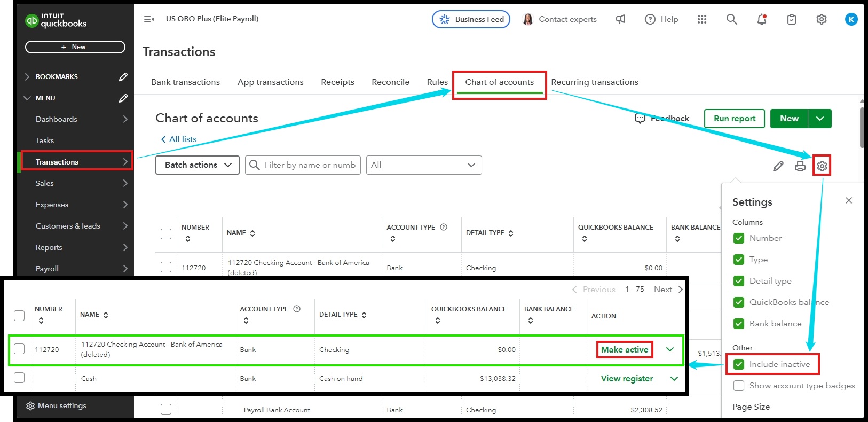Click the Contact experts avatar
Image resolution: width=868 pixels, height=422 pixels.
(x=527, y=19)
